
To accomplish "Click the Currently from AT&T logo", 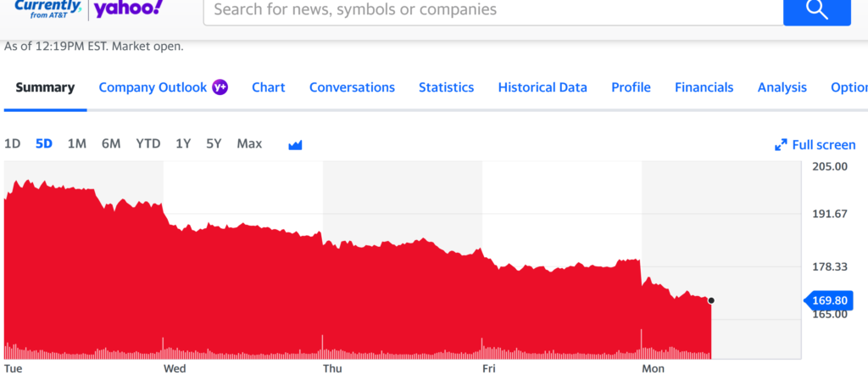I will click(x=47, y=8).
